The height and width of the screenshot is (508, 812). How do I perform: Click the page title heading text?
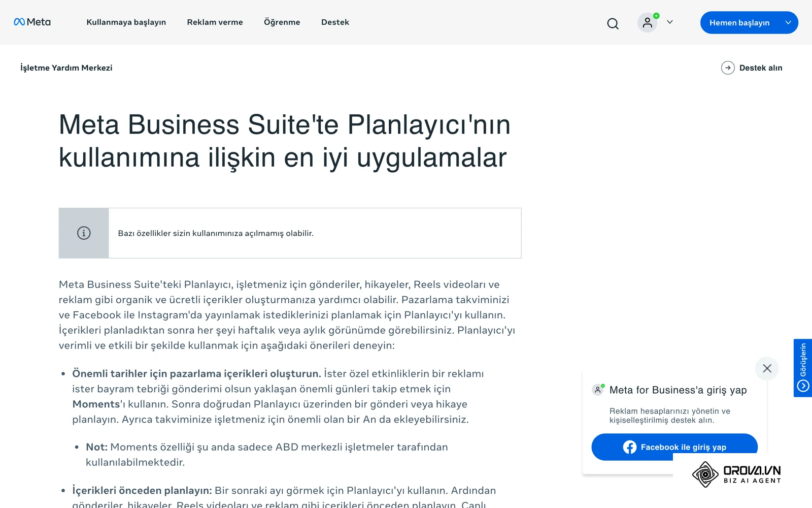[285, 141]
